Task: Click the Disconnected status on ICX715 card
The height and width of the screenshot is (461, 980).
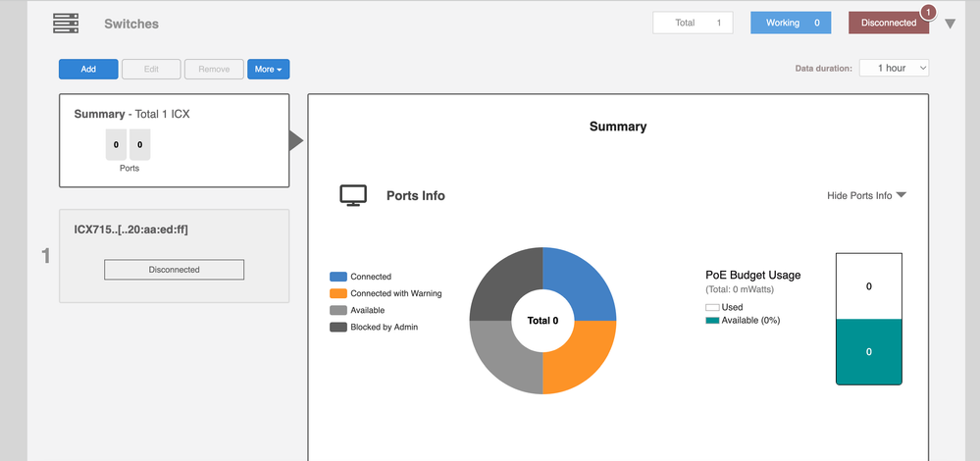Action: click(x=174, y=270)
